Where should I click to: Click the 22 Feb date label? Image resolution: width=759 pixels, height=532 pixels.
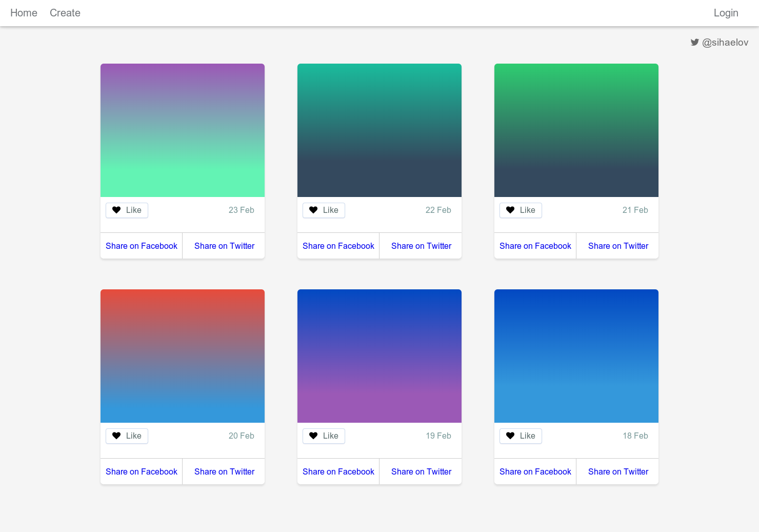click(x=438, y=210)
